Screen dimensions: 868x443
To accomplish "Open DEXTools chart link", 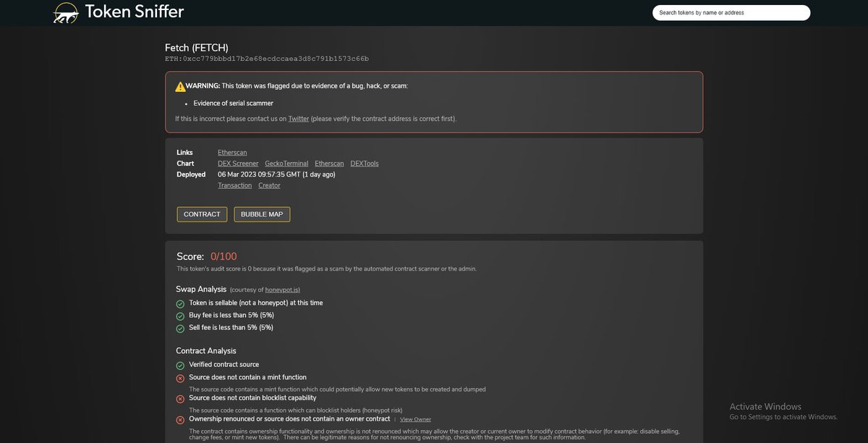I will [365, 164].
